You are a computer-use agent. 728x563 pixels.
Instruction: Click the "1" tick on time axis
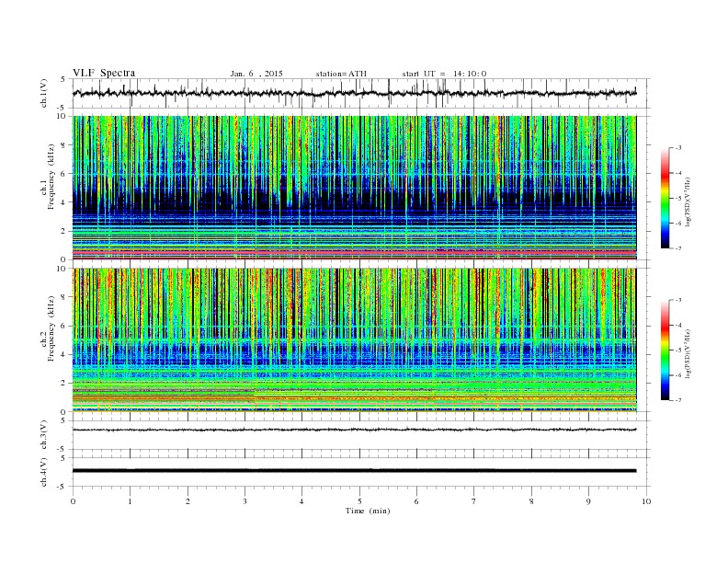(x=131, y=501)
